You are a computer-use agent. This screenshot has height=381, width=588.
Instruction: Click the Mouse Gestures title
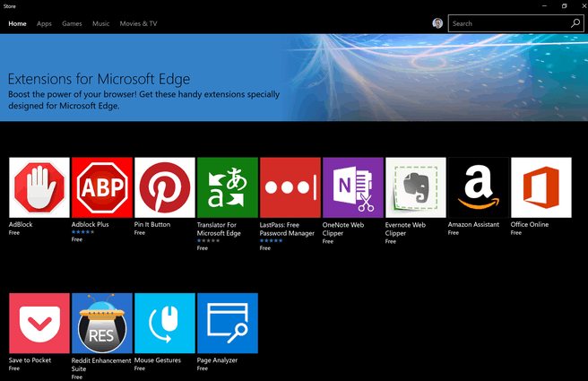(158, 360)
